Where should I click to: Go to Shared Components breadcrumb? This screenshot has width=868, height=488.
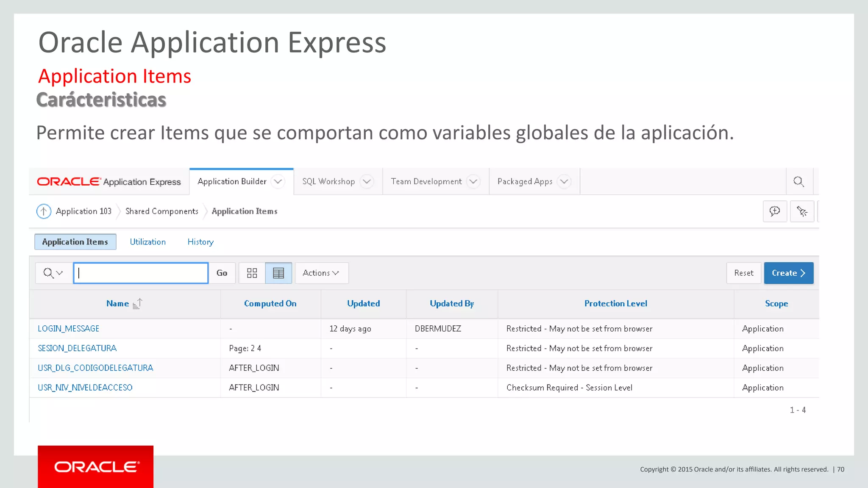coord(162,211)
